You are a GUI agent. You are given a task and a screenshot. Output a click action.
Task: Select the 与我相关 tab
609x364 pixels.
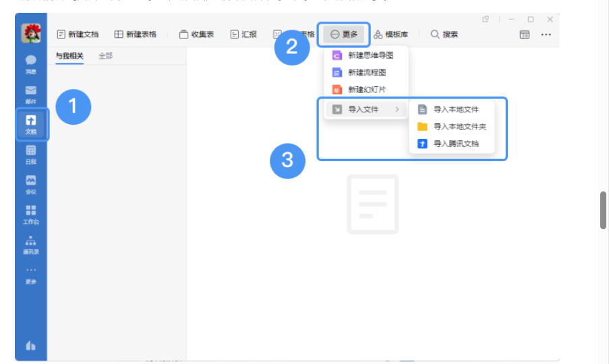[x=69, y=56]
